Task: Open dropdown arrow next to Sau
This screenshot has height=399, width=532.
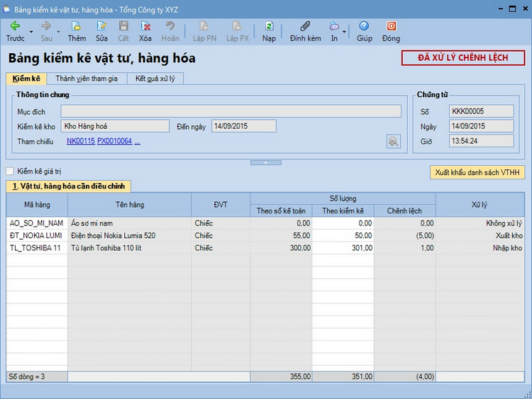Action: click(x=58, y=32)
